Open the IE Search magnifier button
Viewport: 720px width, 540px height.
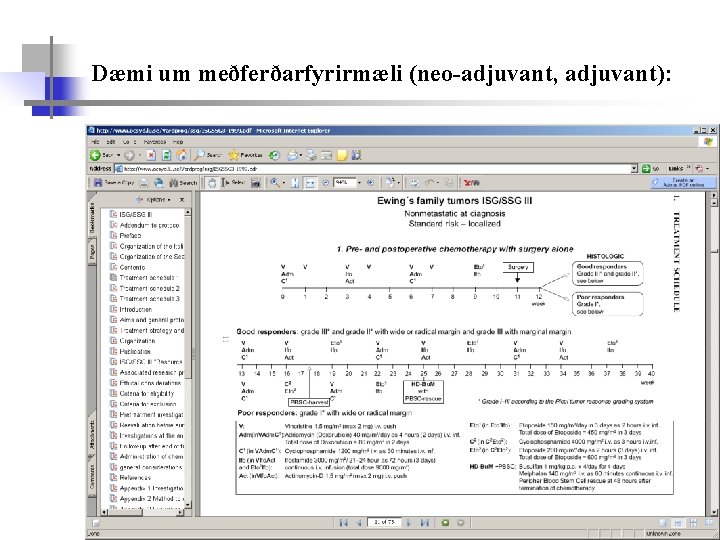(x=207, y=155)
